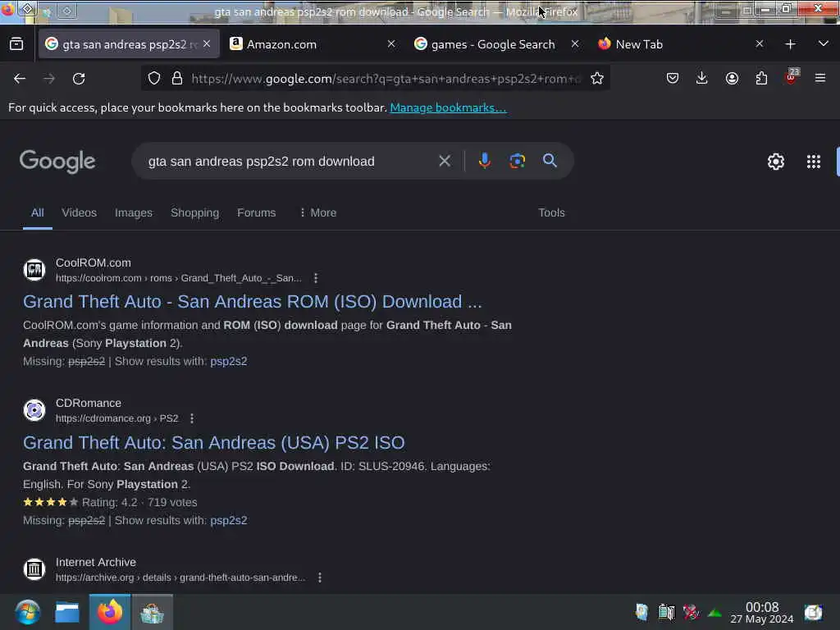840x630 pixels.
Task: Open more options for CoolROM result
Action: point(316,278)
